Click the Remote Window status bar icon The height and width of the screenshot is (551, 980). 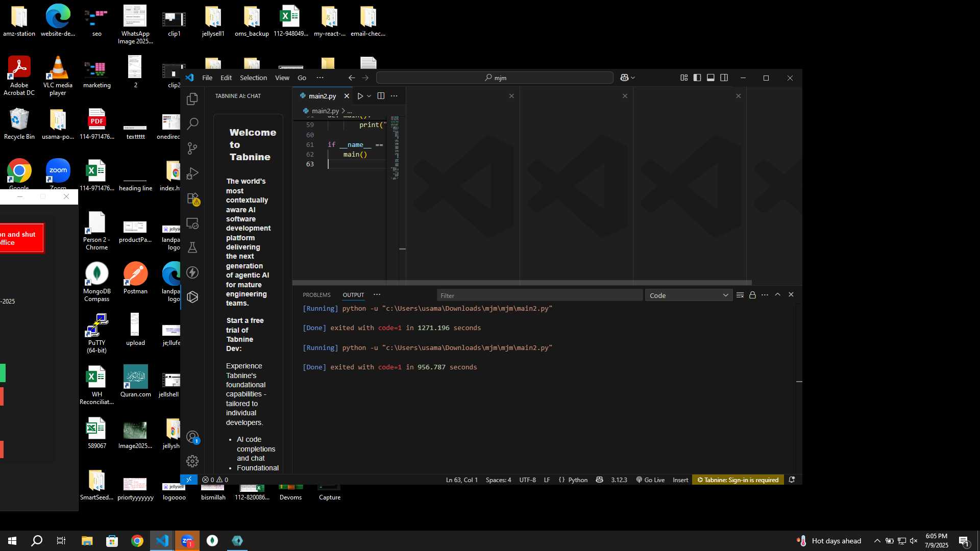(189, 480)
